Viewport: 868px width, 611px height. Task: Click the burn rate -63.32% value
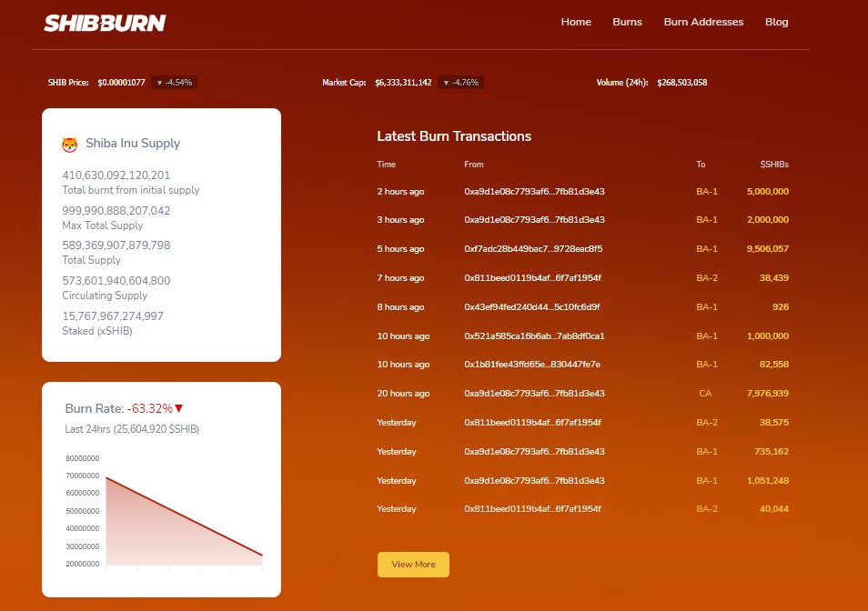pyautogui.click(x=149, y=408)
